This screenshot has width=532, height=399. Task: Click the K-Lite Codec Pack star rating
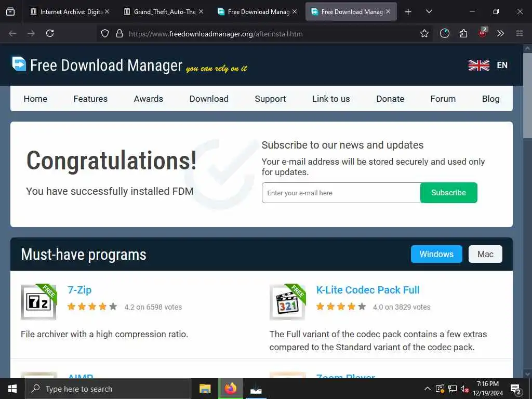(x=341, y=307)
